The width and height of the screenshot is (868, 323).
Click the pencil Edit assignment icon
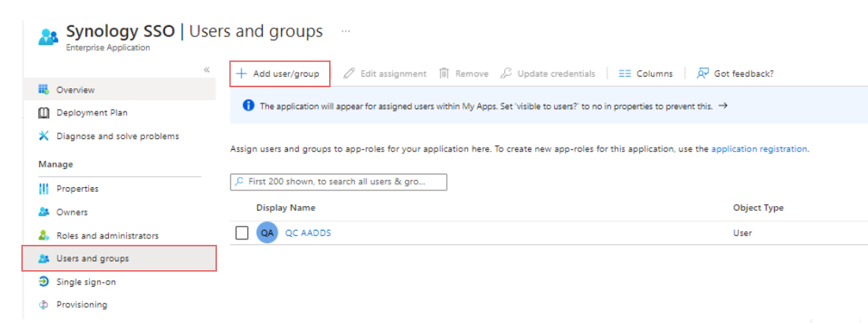point(349,73)
